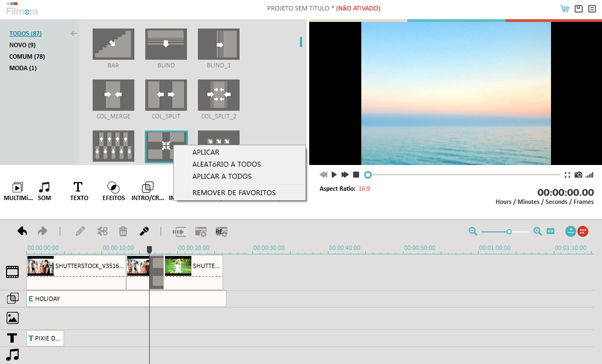Choose APLICAR A TODOS from context menu
The width and height of the screenshot is (602, 364).
pyautogui.click(x=222, y=177)
